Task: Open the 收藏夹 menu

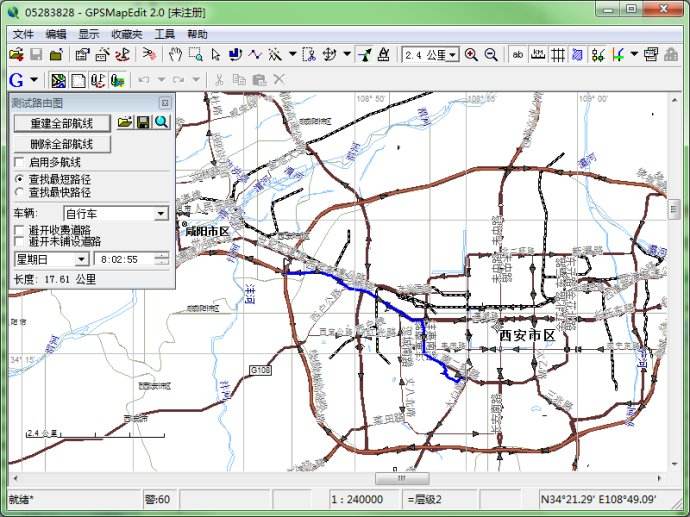Action: (x=127, y=34)
